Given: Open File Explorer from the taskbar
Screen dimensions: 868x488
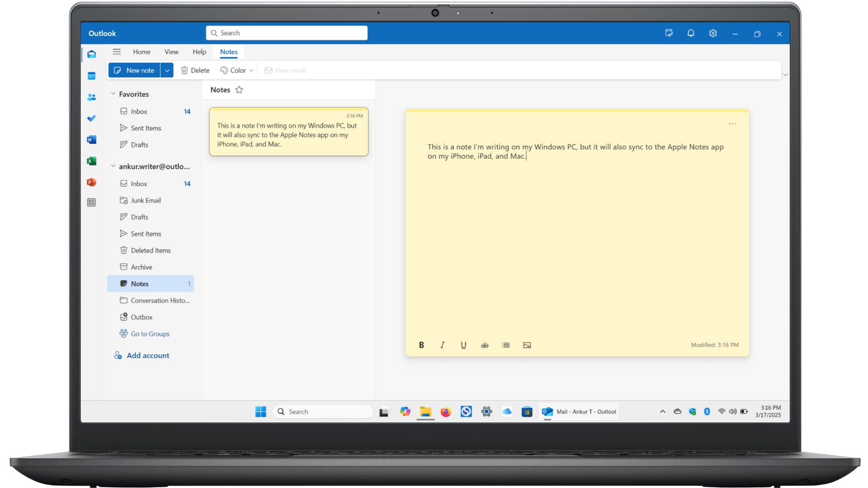Looking at the screenshot, I should point(425,412).
